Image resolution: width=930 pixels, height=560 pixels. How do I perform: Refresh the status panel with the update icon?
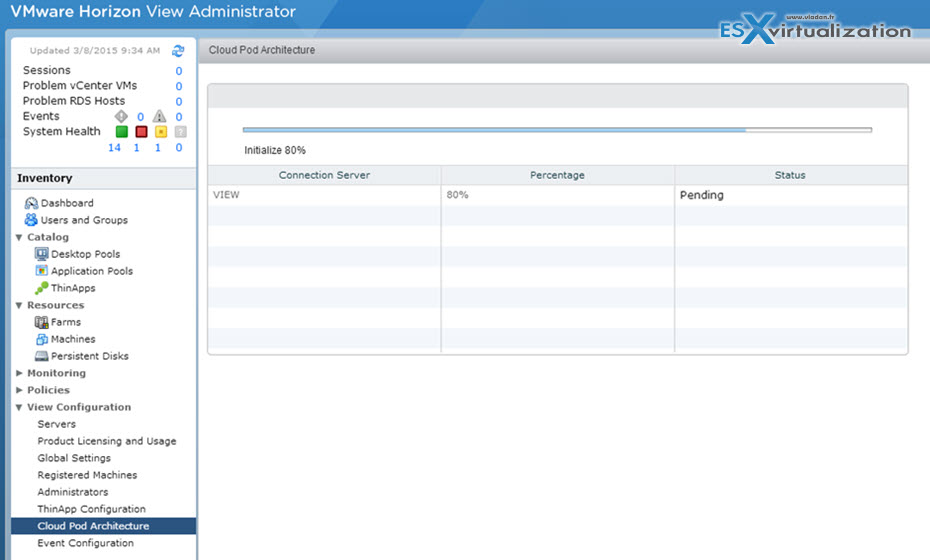pos(178,51)
